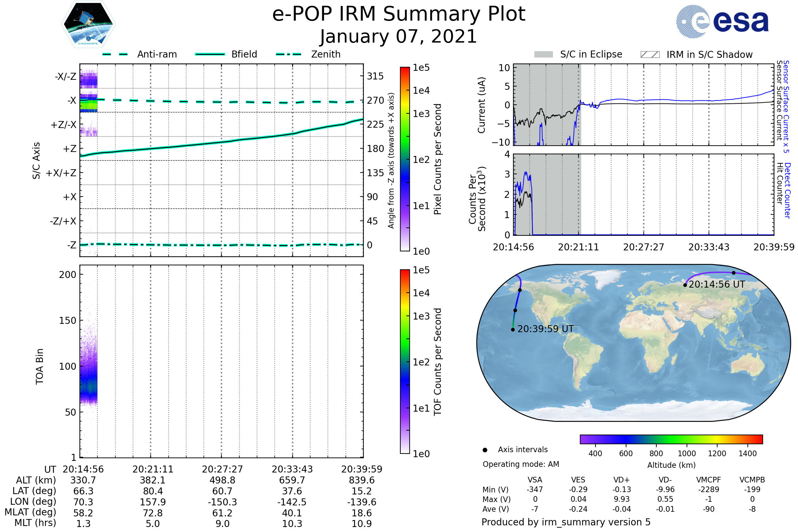Click the gray S/C in Eclipse legend swatch
798x532 pixels.
(543, 55)
